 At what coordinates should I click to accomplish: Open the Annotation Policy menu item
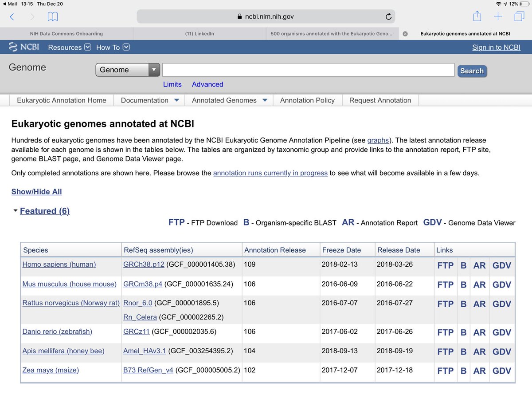[307, 100]
